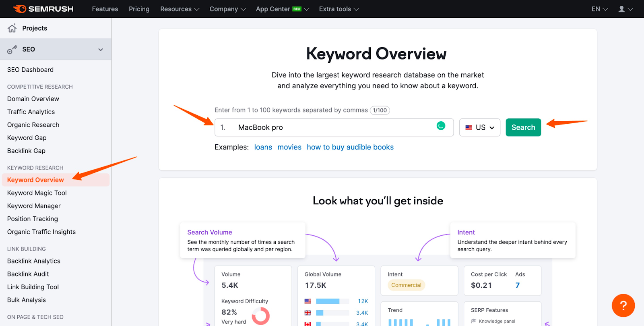This screenshot has height=326, width=644.
Task: Open Backlink Analytics in sidebar
Action: pos(34,261)
